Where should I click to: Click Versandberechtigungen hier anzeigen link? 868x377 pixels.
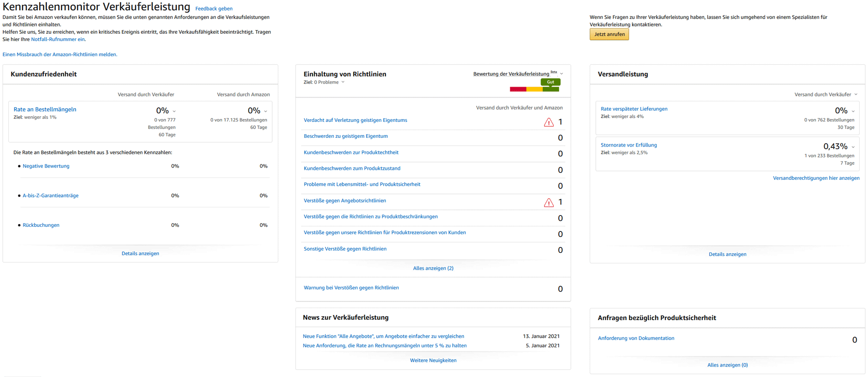816,178
